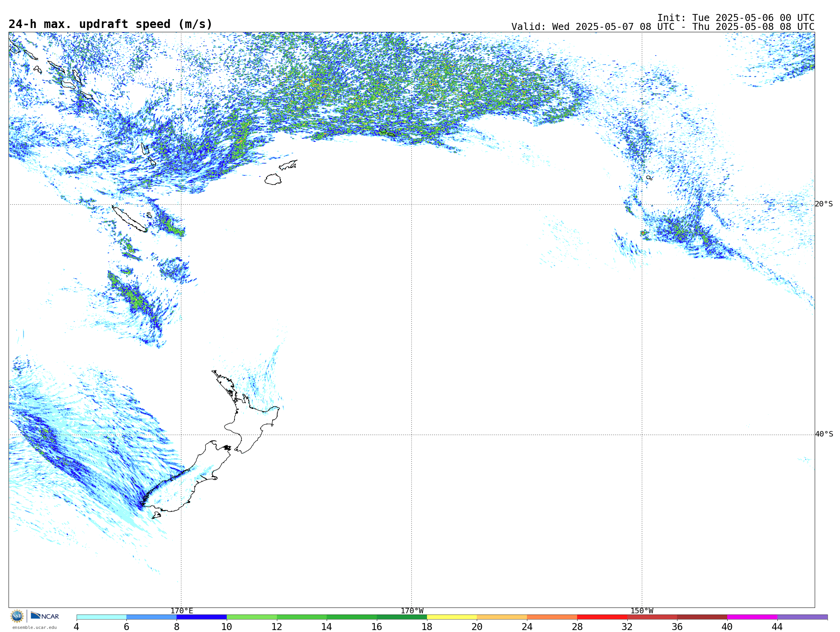The height and width of the screenshot is (632, 840).
Task: Select the purple above-44 colorbar segment
Action: coord(803,617)
